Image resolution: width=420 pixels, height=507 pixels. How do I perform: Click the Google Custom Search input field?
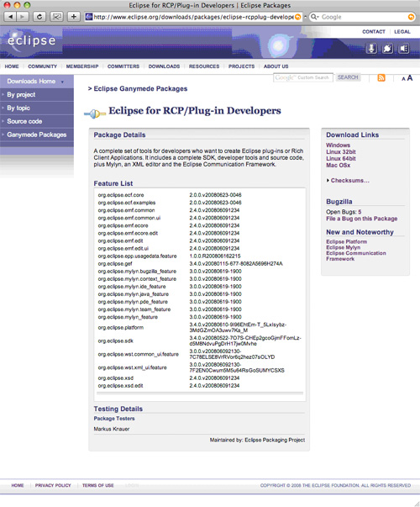click(x=302, y=77)
